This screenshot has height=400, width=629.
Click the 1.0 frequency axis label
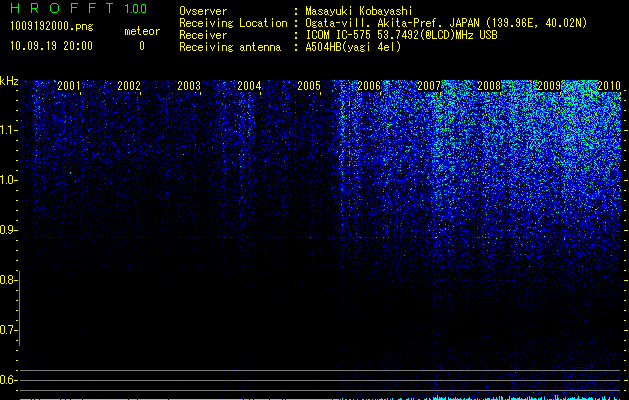tap(7, 180)
